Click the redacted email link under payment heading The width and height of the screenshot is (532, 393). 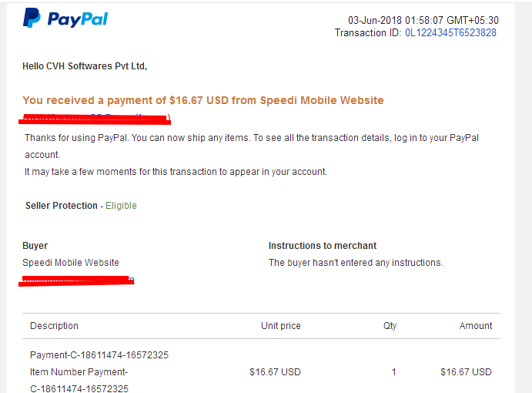click(x=95, y=119)
